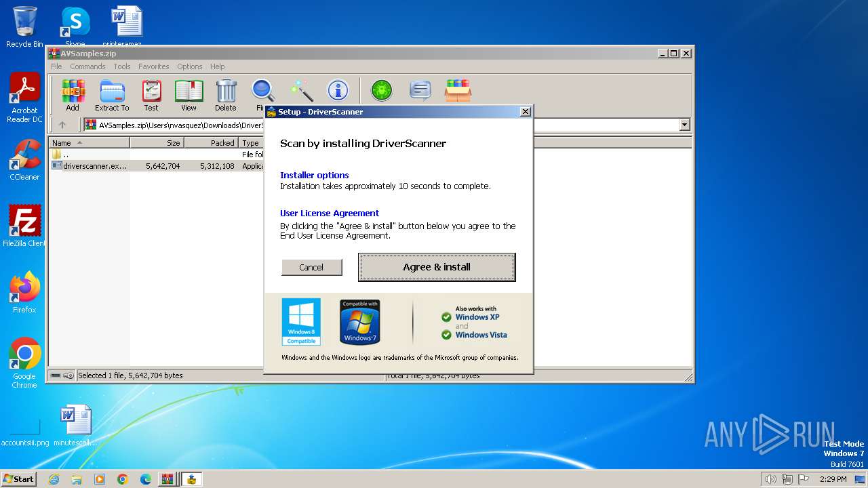Click the Start button
The height and width of the screenshot is (488, 868).
pyautogui.click(x=19, y=479)
